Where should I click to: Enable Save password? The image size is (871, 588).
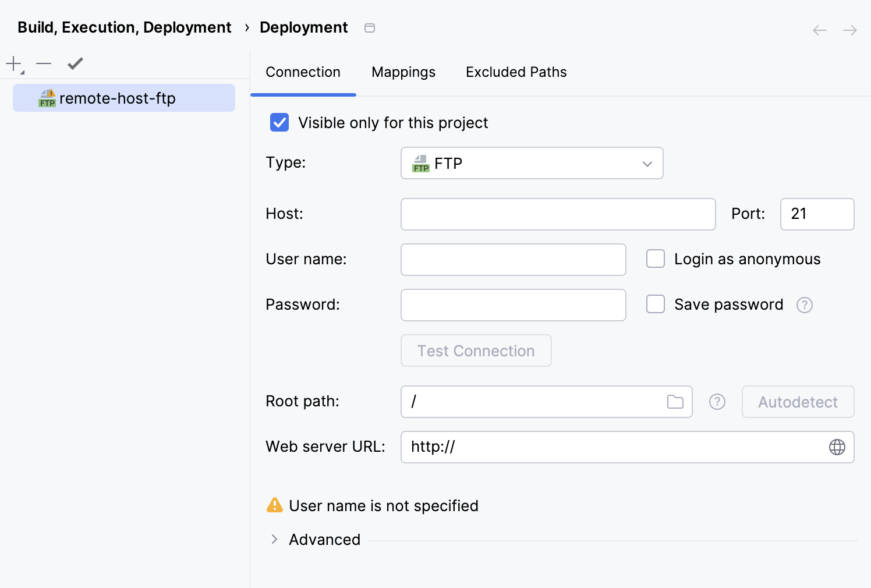click(x=656, y=304)
